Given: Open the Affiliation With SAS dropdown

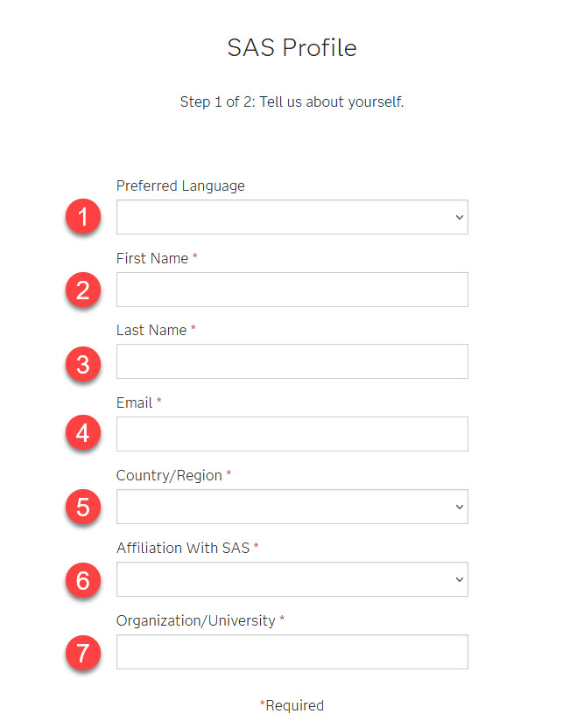Looking at the screenshot, I should pyautogui.click(x=292, y=579).
